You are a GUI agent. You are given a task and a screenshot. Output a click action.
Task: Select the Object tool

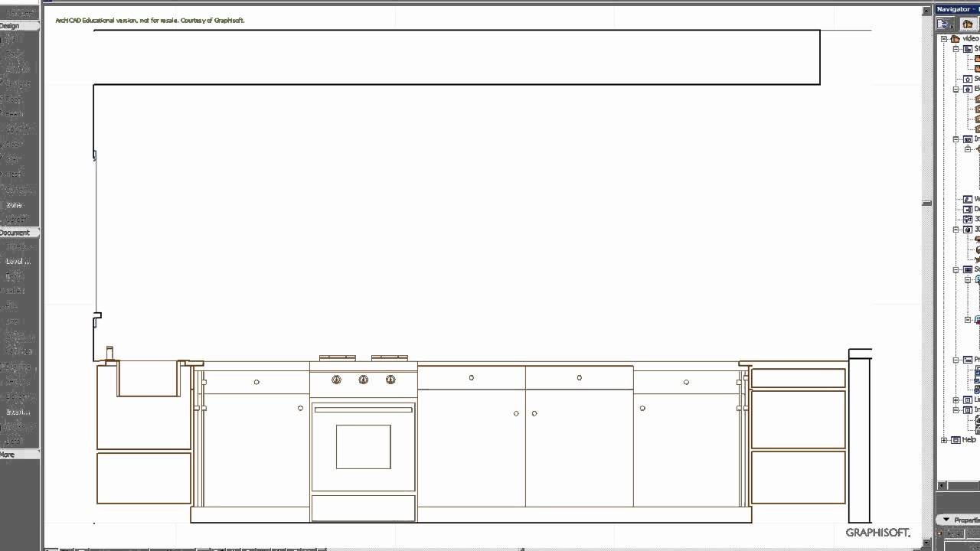[x=19, y=220]
